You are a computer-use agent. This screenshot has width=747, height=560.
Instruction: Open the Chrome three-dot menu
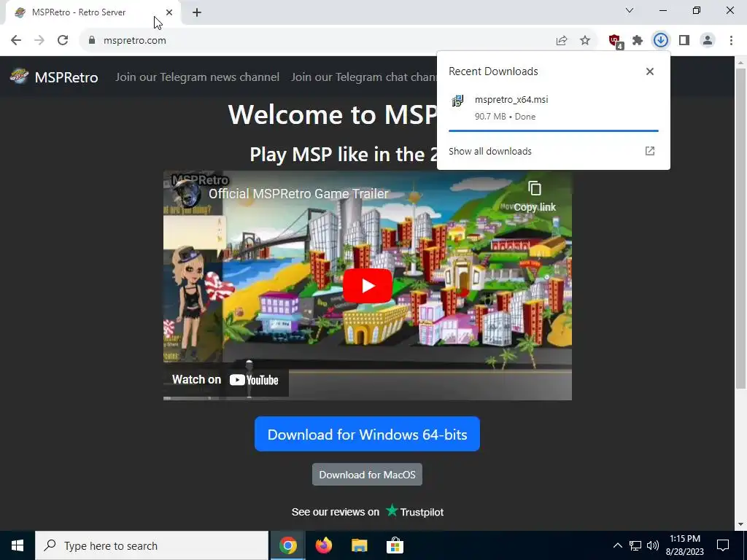(x=731, y=41)
